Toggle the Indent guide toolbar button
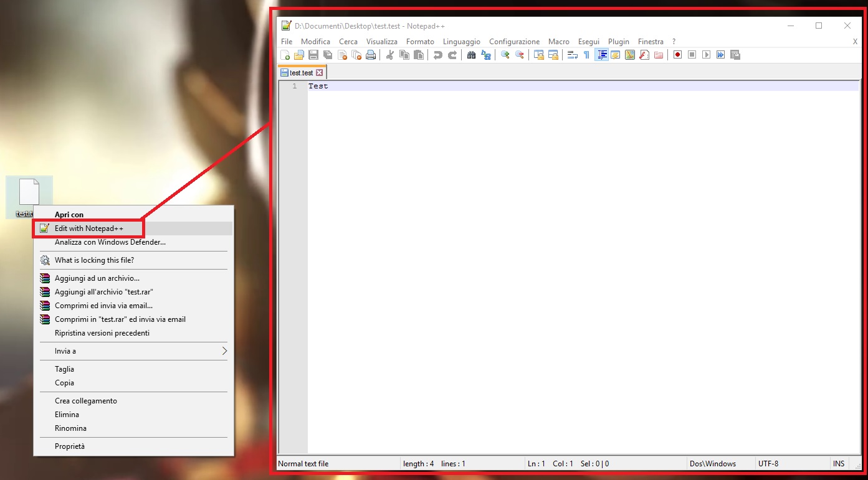This screenshot has width=868, height=480. [x=601, y=55]
